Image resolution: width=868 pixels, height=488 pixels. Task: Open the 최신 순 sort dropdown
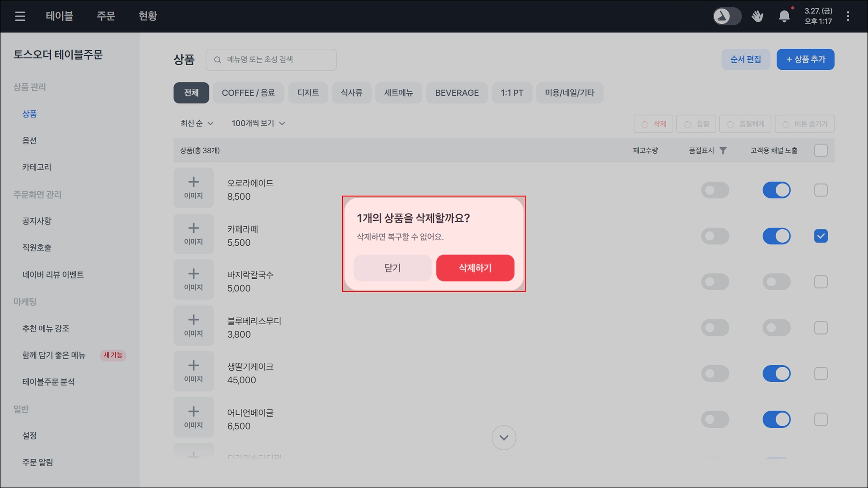(x=197, y=123)
